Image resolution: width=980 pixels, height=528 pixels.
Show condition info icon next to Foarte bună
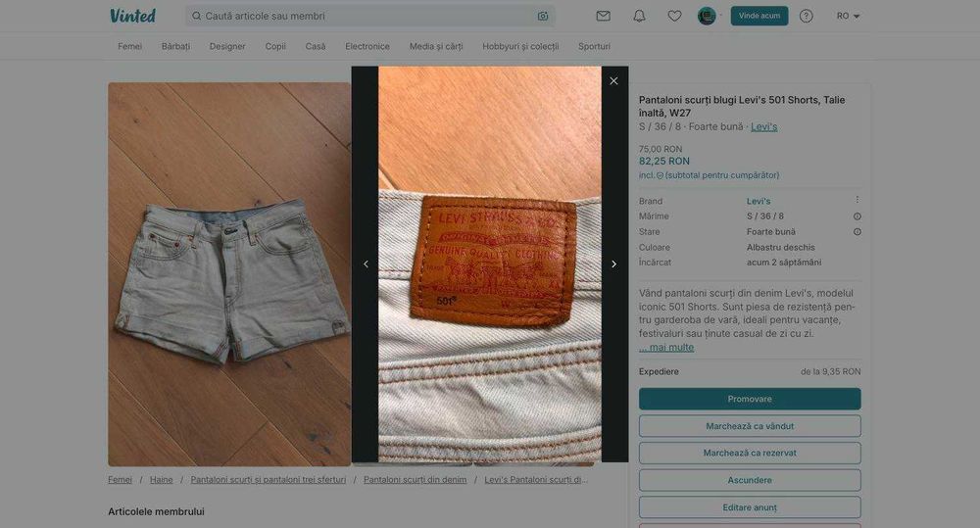(x=857, y=232)
